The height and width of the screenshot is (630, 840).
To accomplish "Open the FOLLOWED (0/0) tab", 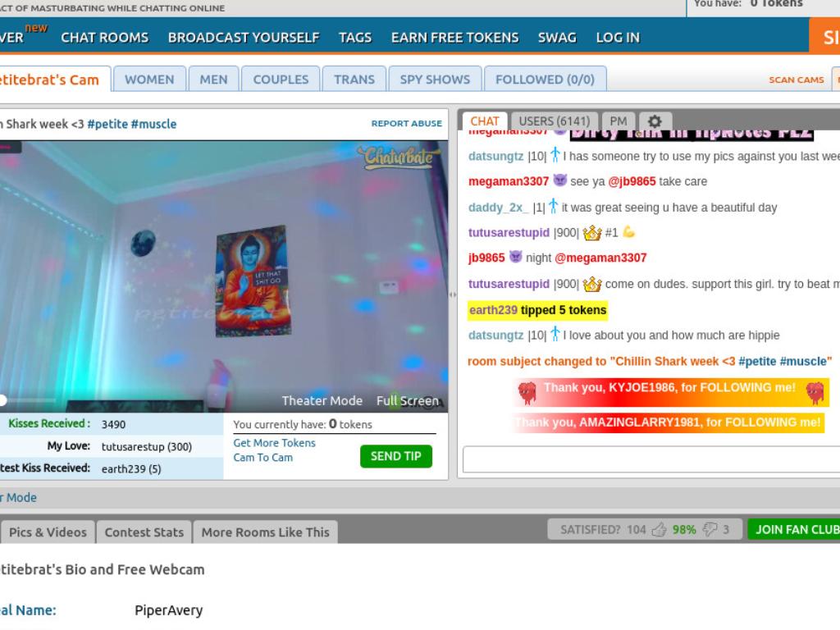I will pos(545,80).
